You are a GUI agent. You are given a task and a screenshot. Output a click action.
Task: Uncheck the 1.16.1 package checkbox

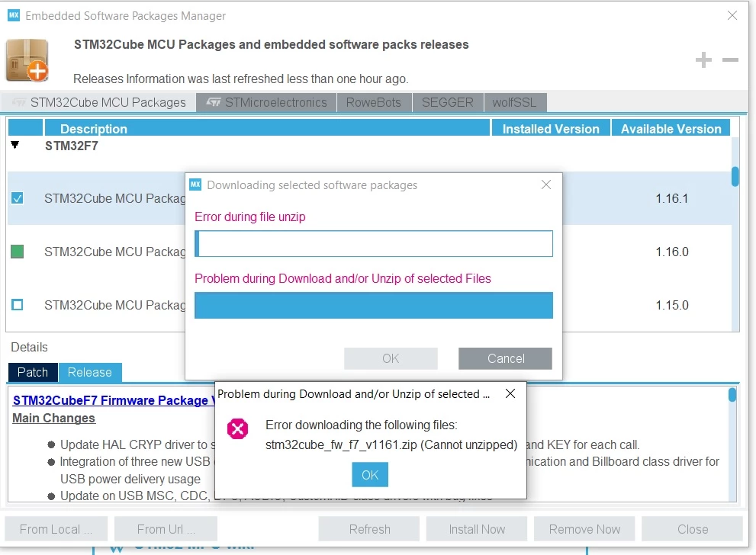[x=18, y=198]
